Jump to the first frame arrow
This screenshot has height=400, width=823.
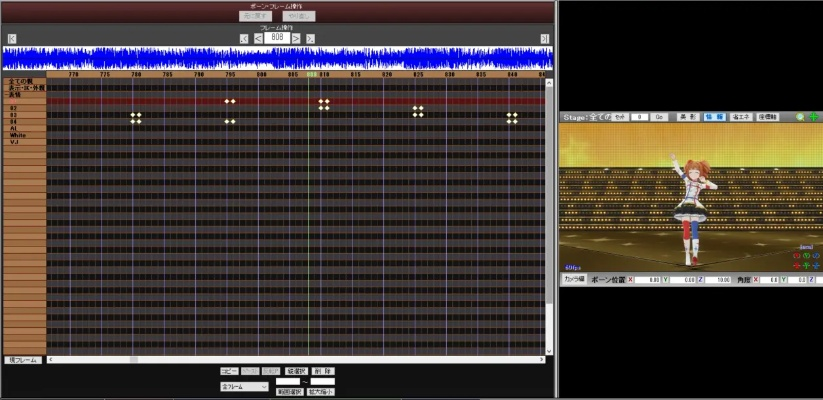point(12,38)
